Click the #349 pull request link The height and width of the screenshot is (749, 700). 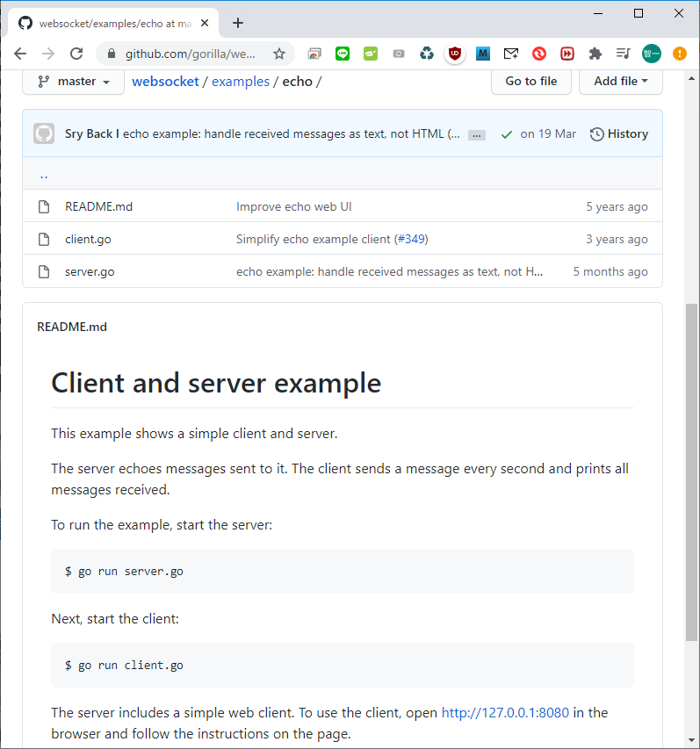click(x=411, y=239)
